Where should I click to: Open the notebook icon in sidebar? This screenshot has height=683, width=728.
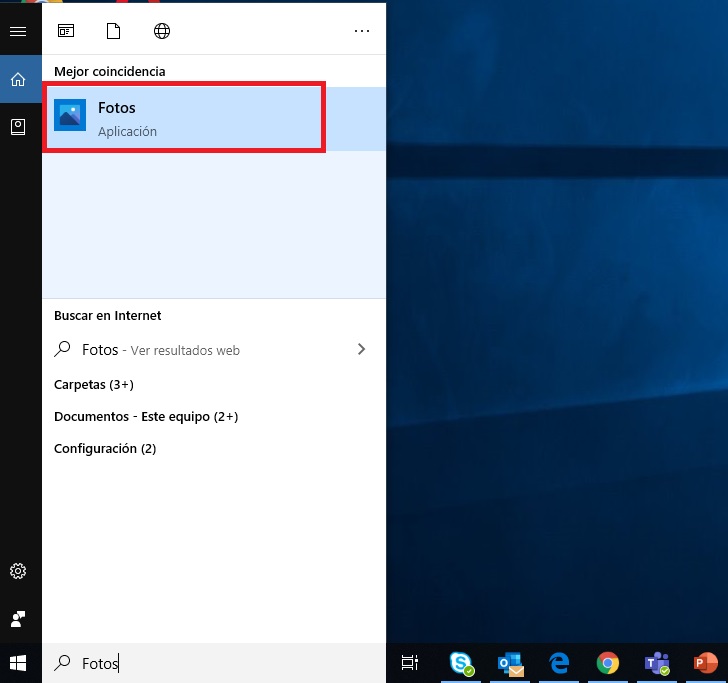pos(18,127)
